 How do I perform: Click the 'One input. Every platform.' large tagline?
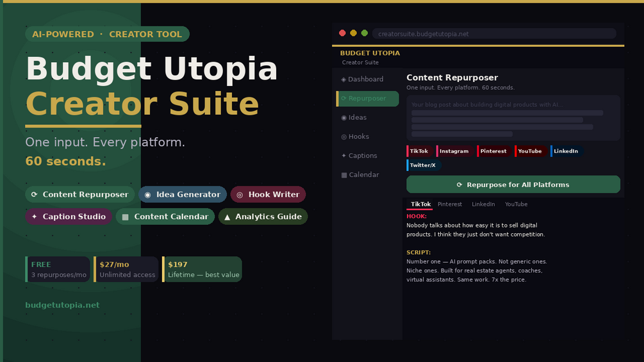(x=105, y=142)
